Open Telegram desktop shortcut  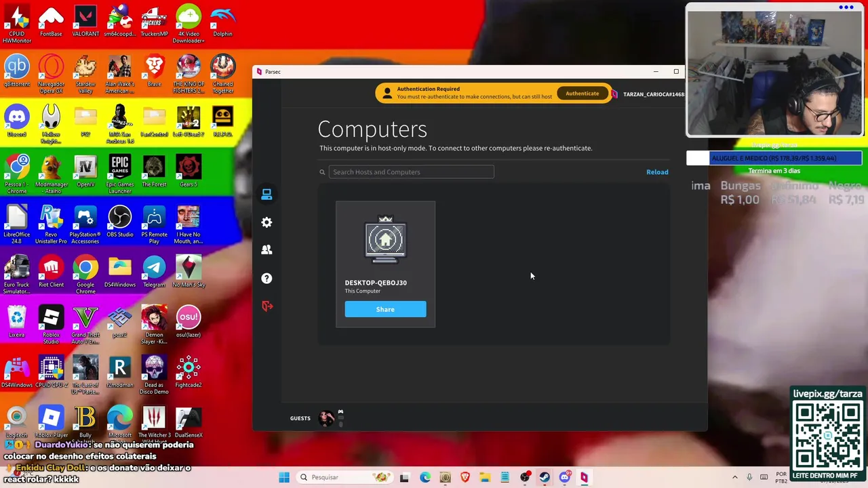tap(154, 271)
